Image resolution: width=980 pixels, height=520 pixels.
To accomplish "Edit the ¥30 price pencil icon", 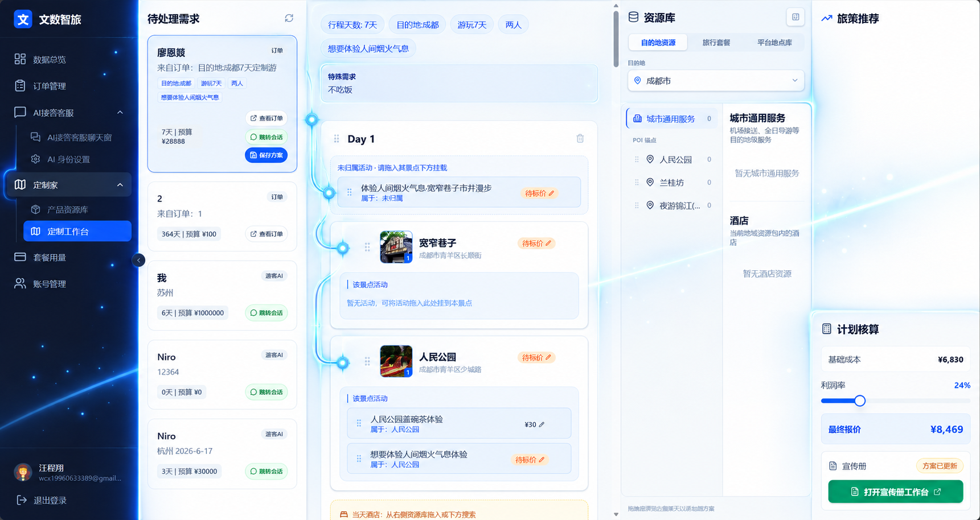I will [542, 424].
